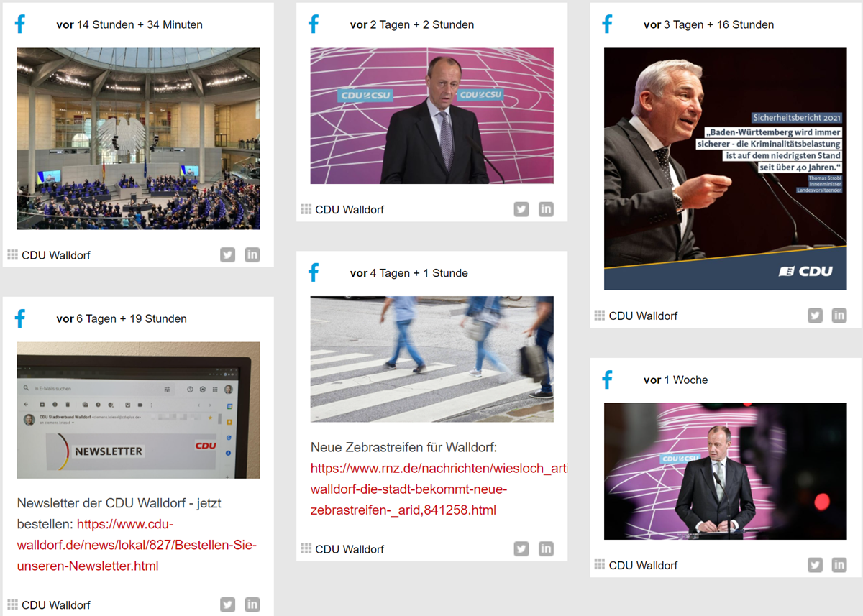Share Zebrastreifen post via LinkedIn icon
The height and width of the screenshot is (616, 863).
coord(546,548)
